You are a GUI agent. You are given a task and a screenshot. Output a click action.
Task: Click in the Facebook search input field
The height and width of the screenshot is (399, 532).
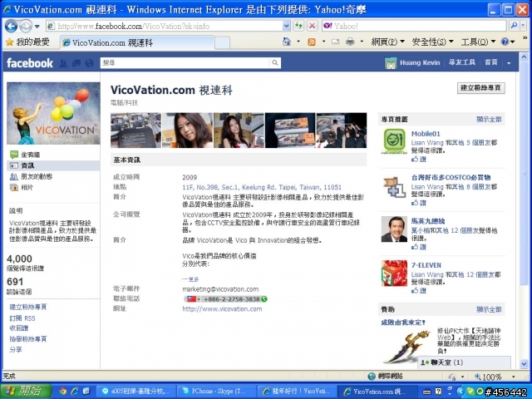pyautogui.click(x=185, y=63)
